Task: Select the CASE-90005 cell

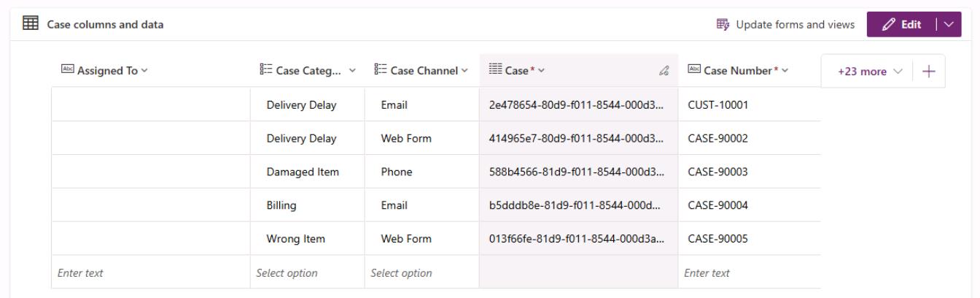Action: point(750,239)
